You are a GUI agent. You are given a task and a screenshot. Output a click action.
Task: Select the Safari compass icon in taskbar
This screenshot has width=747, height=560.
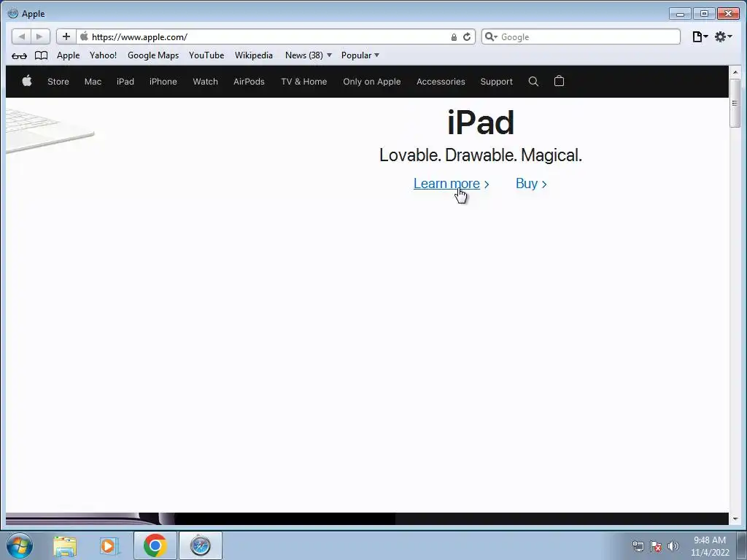pyautogui.click(x=200, y=545)
